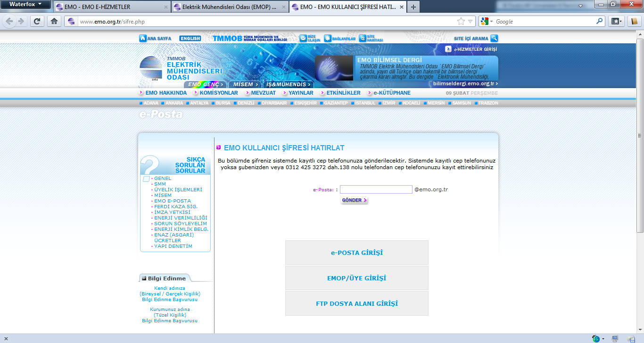Click the search magnifier icon in the toolbar
644x343 pixels.
(x=599, y=21)
